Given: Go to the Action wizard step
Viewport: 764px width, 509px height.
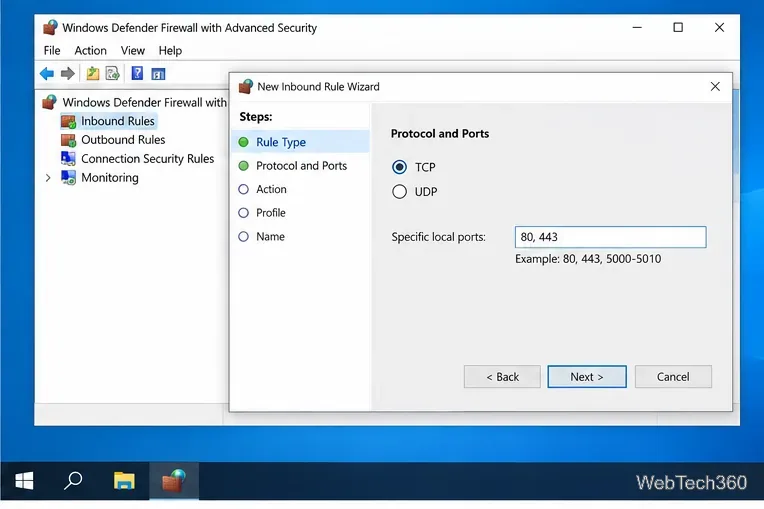Looking at the screenshot, I should coord(271,189).
